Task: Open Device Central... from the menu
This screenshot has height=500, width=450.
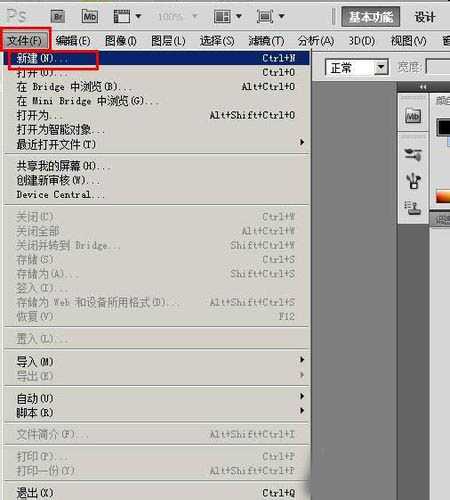Action: [x=156, y=194]
